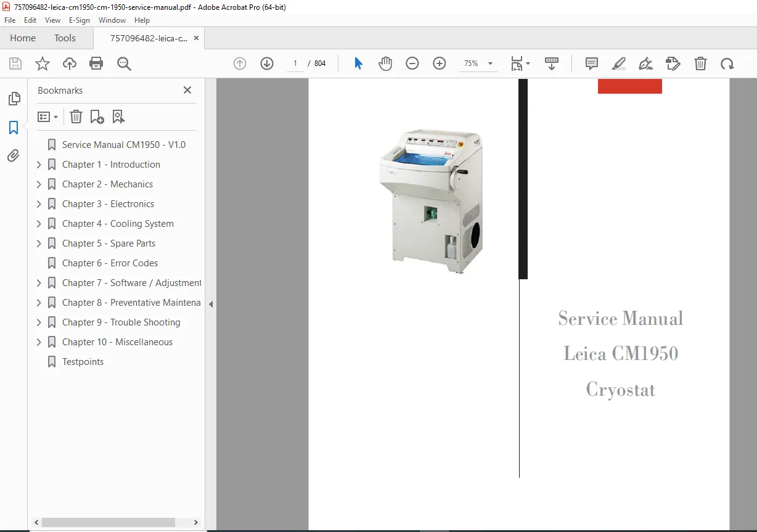Image resolution: width=757 pixels, height=532 pixels.
Task: Zoom in with the plus icon
Action: tap(440, 63)
